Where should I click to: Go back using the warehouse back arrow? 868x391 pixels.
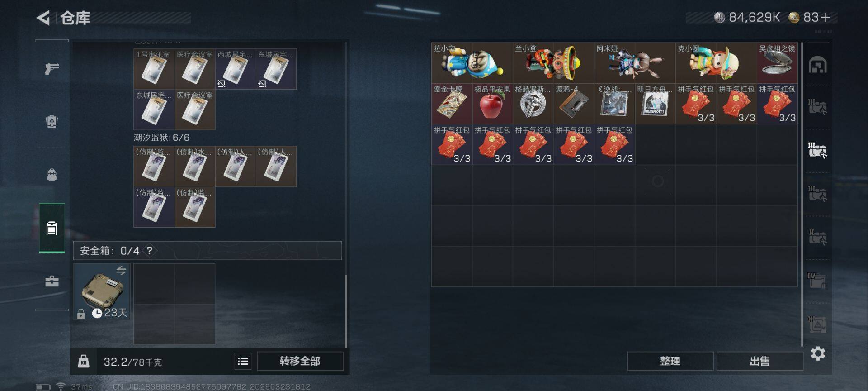pyautogui.click(x=43, y=18)
